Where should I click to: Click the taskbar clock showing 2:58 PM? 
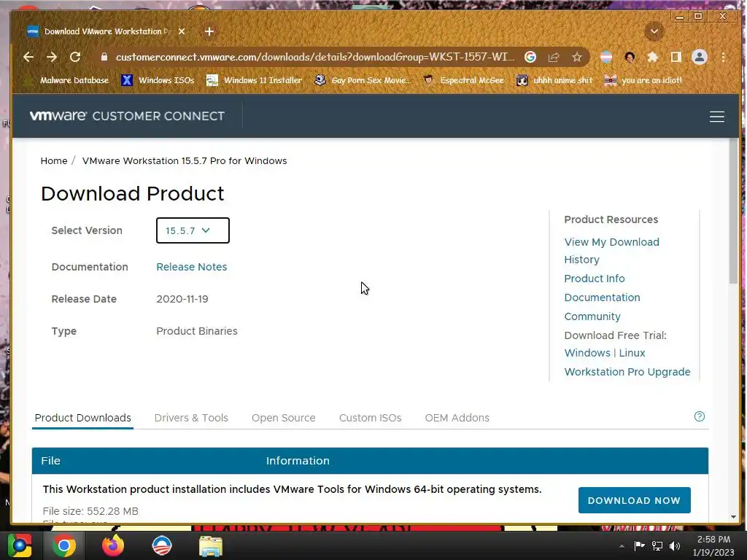(713, 545)
